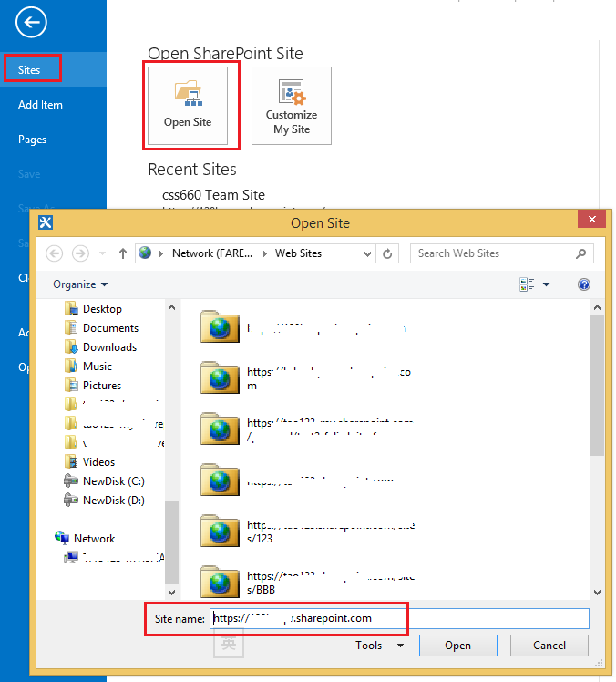
Task: Open the view options dropdown arrow
Action: point(547,284)
